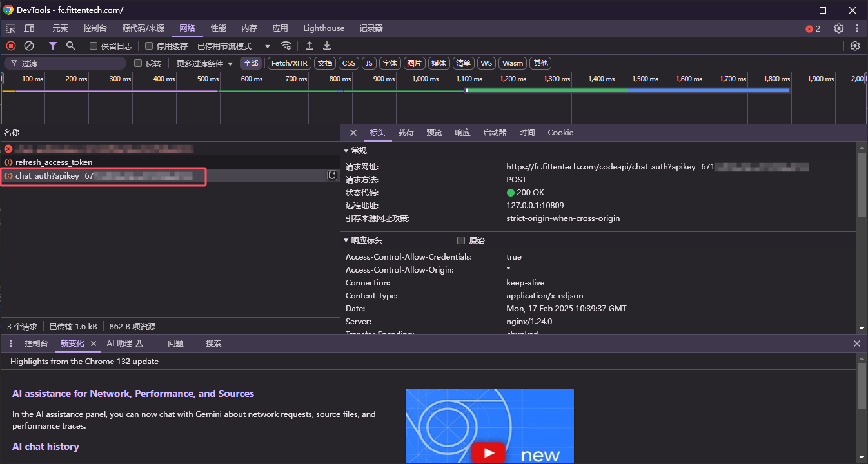Enable the 保留日志 checkbox
The width and height of the screenshot is (868, 464).
[94, 46]
